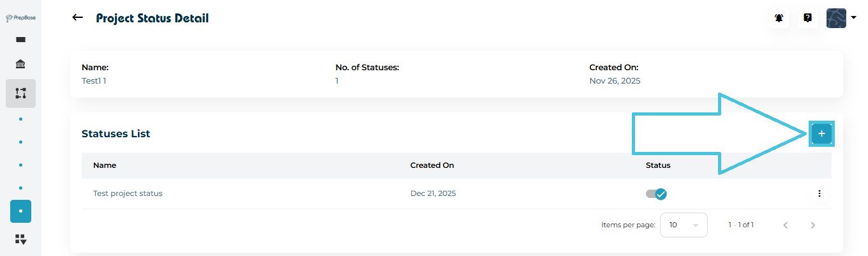Add a new status with plus button

click(x=821, y=134)
